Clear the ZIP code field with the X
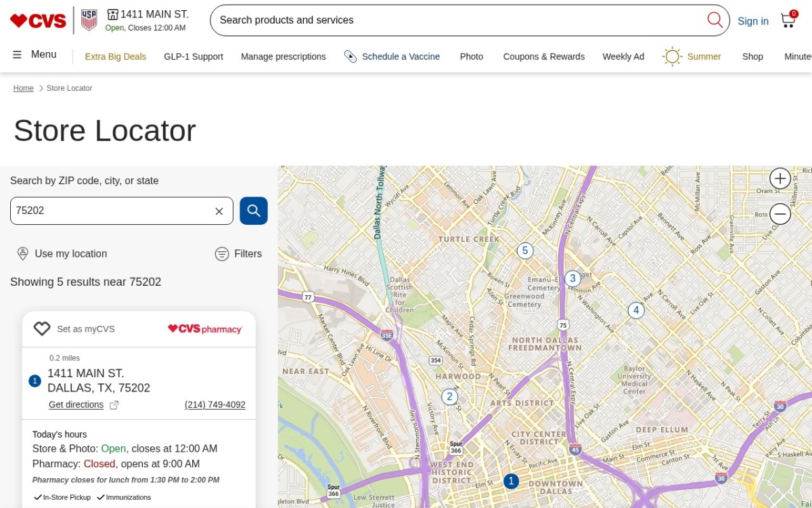This screenshot has height=508, width=812. [x=219, y=211]
